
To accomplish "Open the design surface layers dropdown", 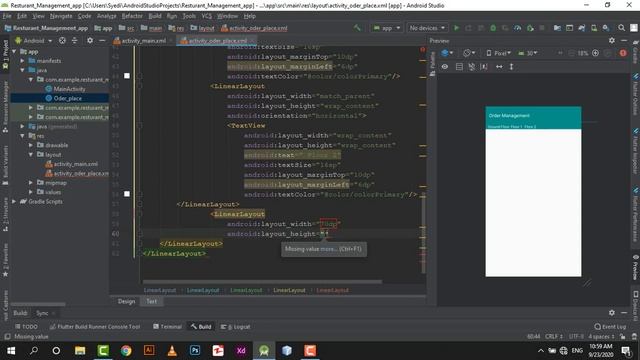I will point(447,53).
